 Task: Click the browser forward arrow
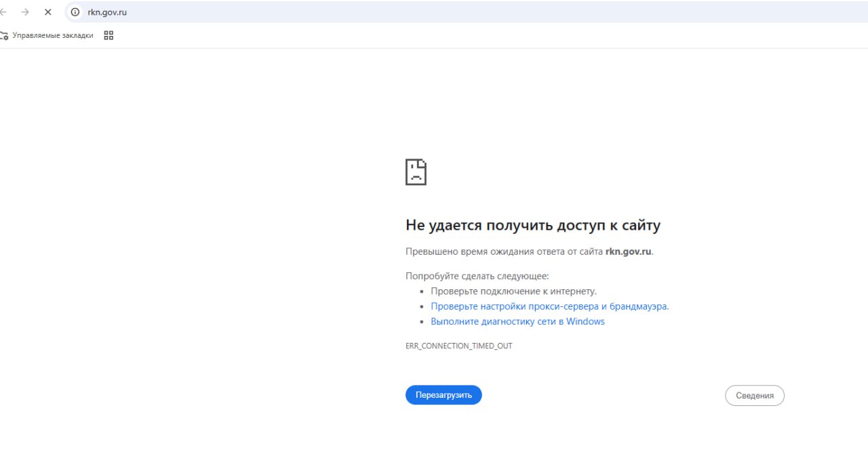25,12
